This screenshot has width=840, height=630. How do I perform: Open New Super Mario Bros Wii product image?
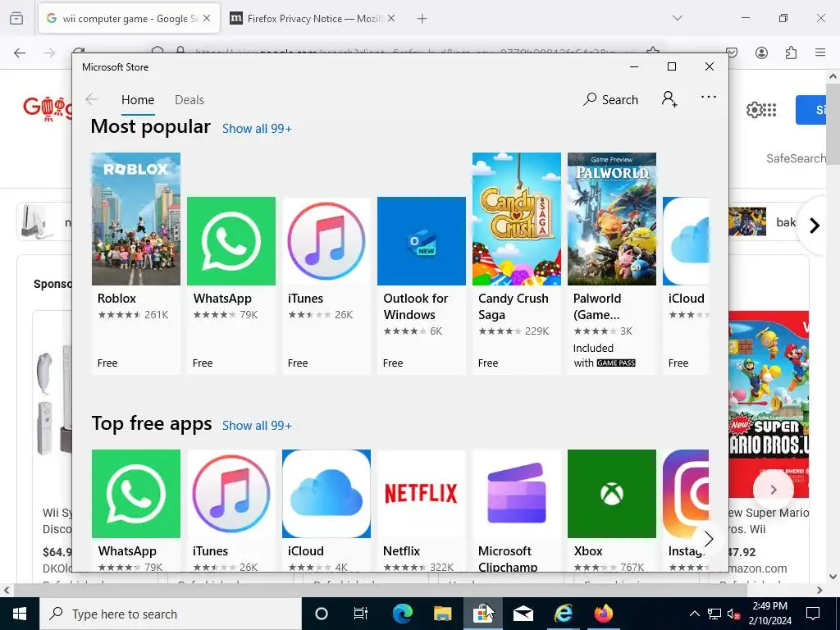coord(769,404)
